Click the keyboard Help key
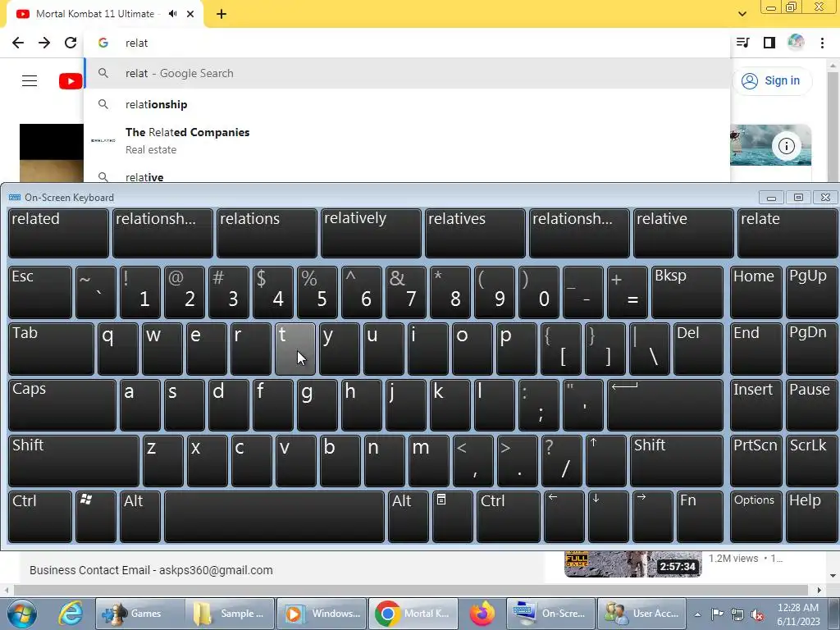This screenshot has width=840, height=630. 810,517
